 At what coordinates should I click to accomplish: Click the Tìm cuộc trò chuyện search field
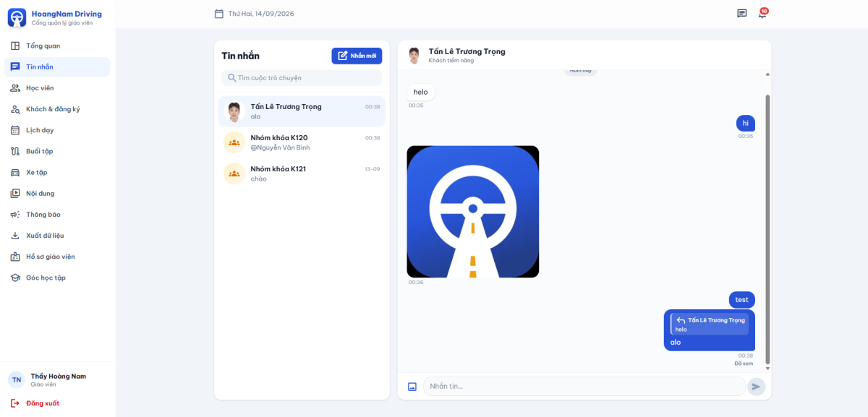pos(302,78)
